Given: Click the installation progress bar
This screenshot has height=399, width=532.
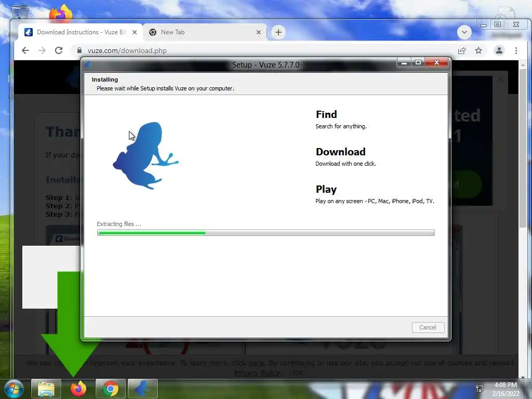Looking at the screenshot, I should click(x=265, y=233).
